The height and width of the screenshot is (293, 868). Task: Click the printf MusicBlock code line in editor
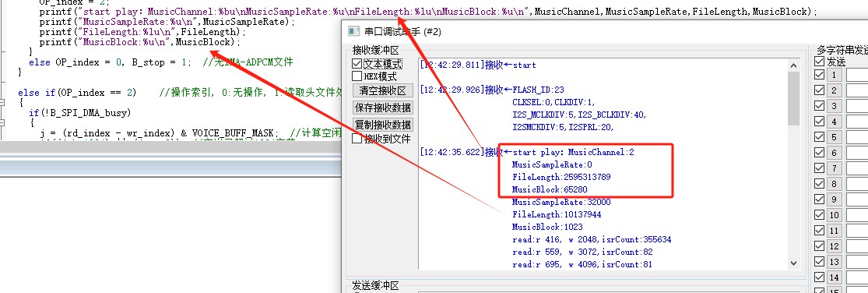pyautogui.click(x=140, y=41)
